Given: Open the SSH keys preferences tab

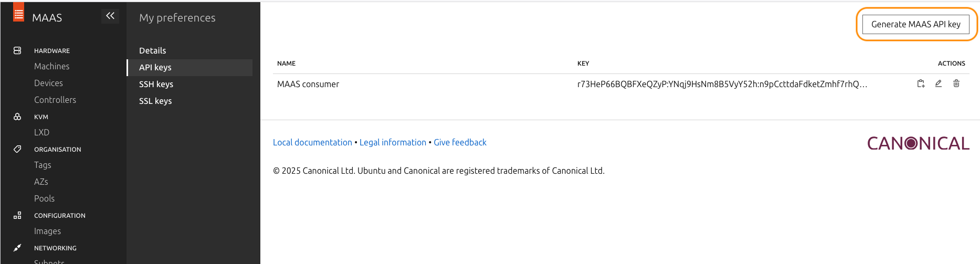Looking at the screenshot, I should click(156, 84).
